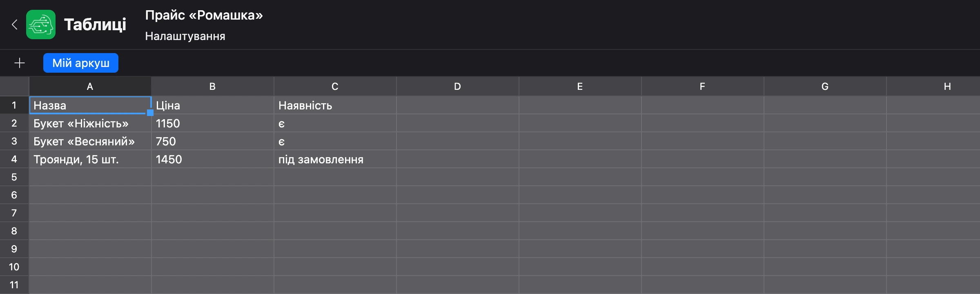Image resolution: width=980 pixels, height=294 pixels.
Task: Select column C header
Action: pos(335,86)
